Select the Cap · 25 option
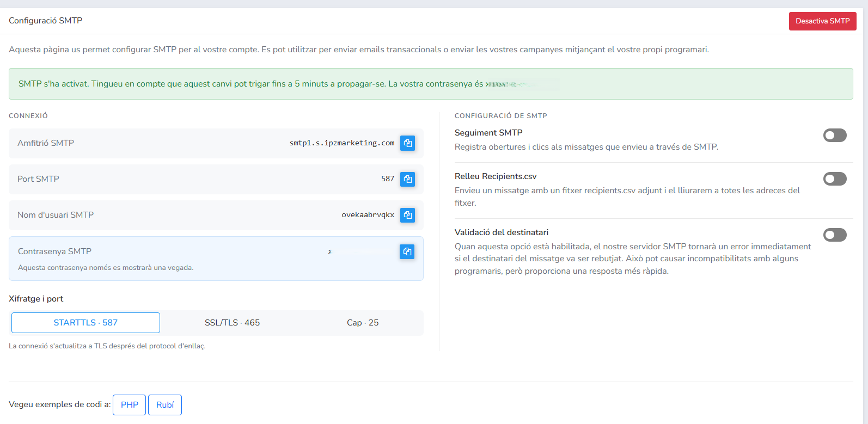868x424 pixels. (363, 323)
